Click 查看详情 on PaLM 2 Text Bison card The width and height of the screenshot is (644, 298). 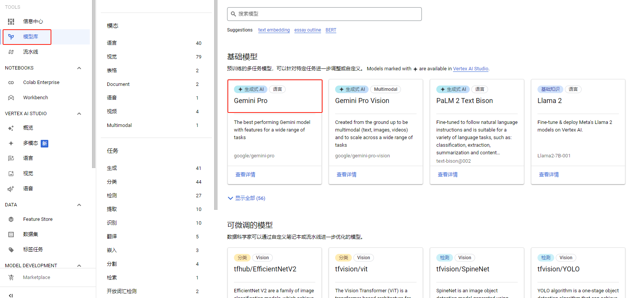(x=448, y=174)
